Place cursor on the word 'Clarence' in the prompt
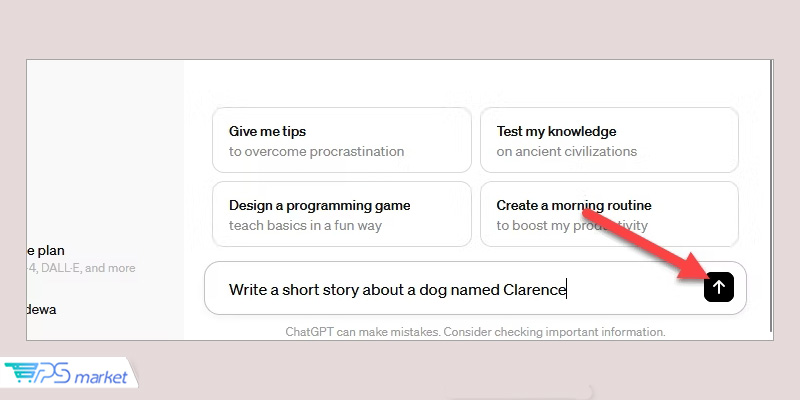The image size is (800, 400). click(x=535, y=289)
